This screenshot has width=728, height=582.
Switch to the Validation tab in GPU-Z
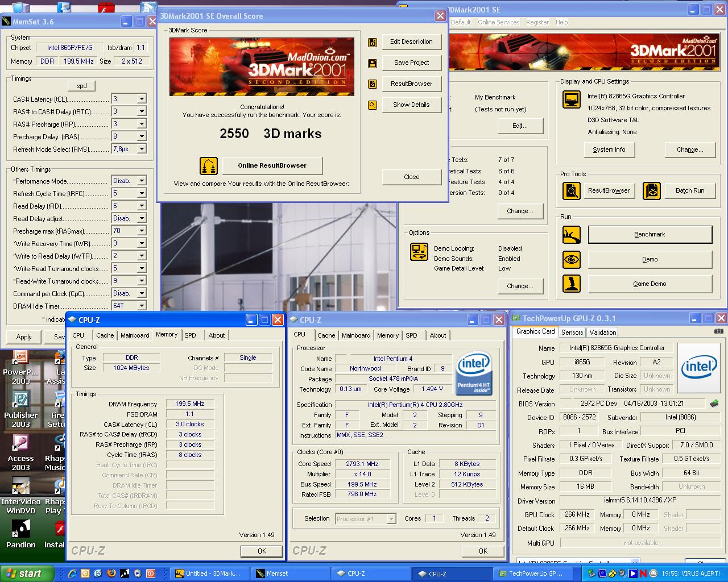pos(602,332)
